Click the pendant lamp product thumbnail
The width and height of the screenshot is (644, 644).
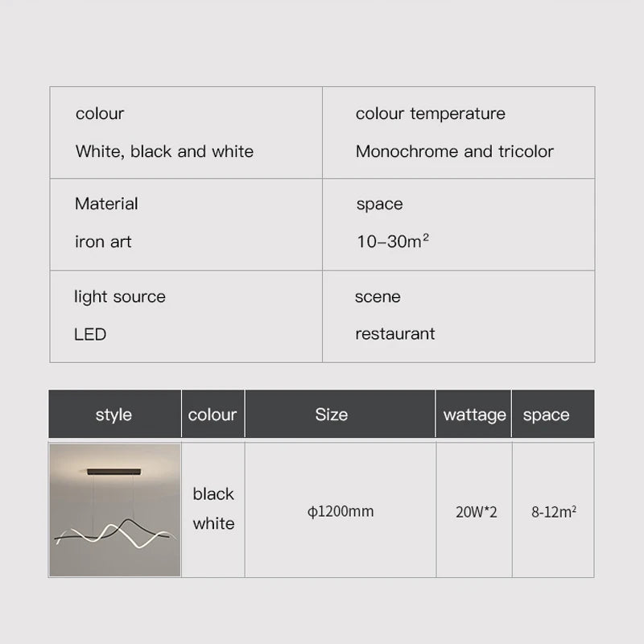point(114,510)
